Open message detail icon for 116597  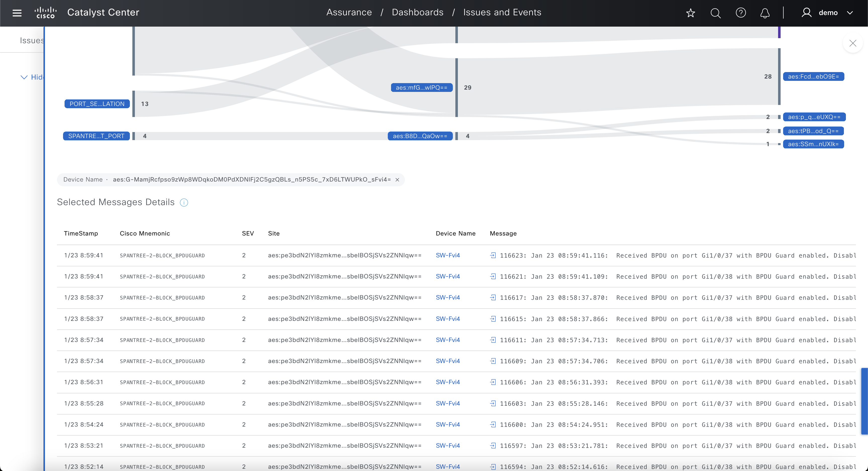493,446
